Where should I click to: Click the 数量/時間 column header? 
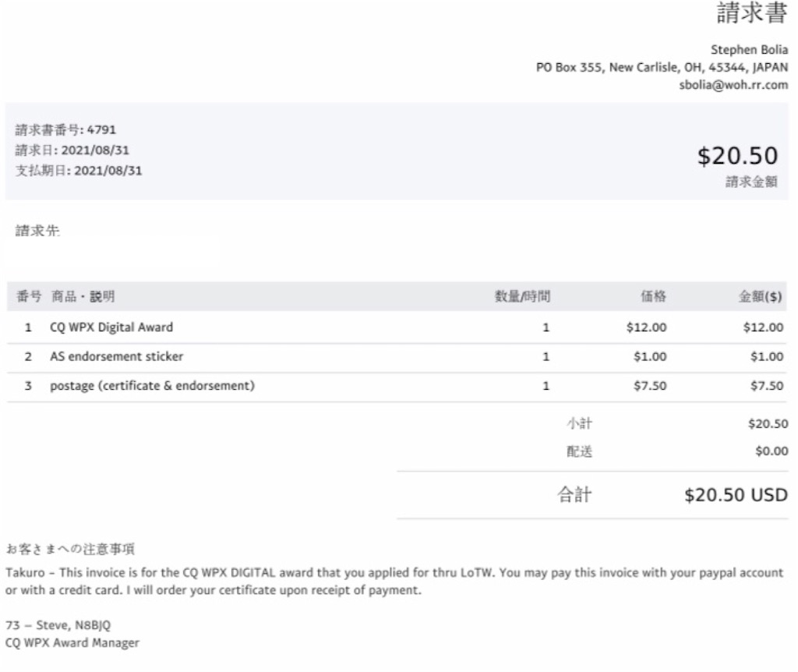pyautogui.click(x=523, y=296)
